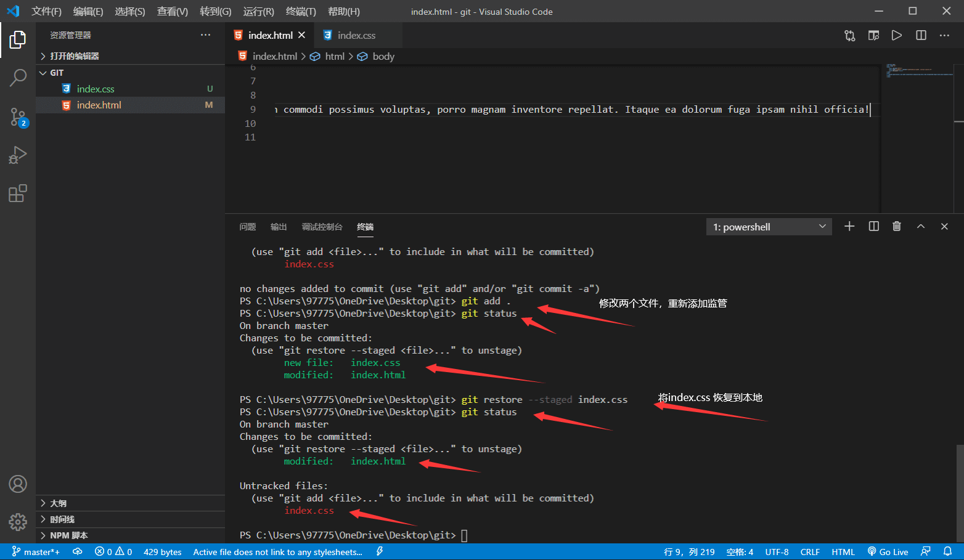Open Explorer panel more actions ellipsis

(x=205, y=35)
